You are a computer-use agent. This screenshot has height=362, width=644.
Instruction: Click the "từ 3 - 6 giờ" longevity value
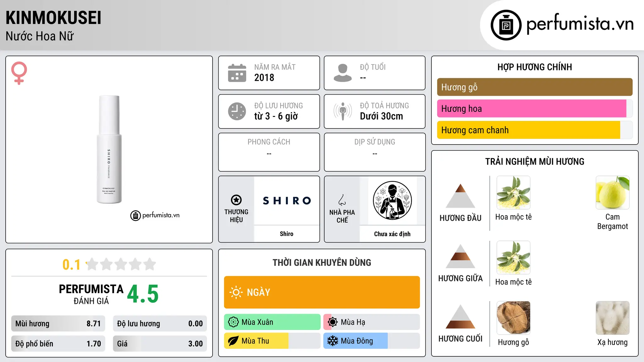[276, 116]
